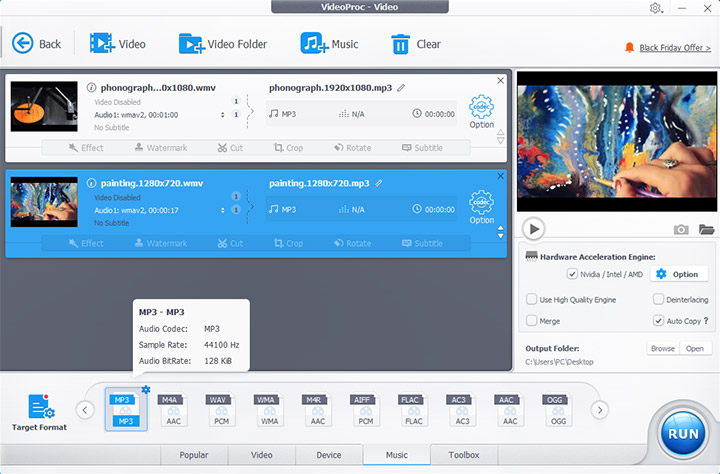
Task: Add a Music file
Action: [x=329, y=44]
